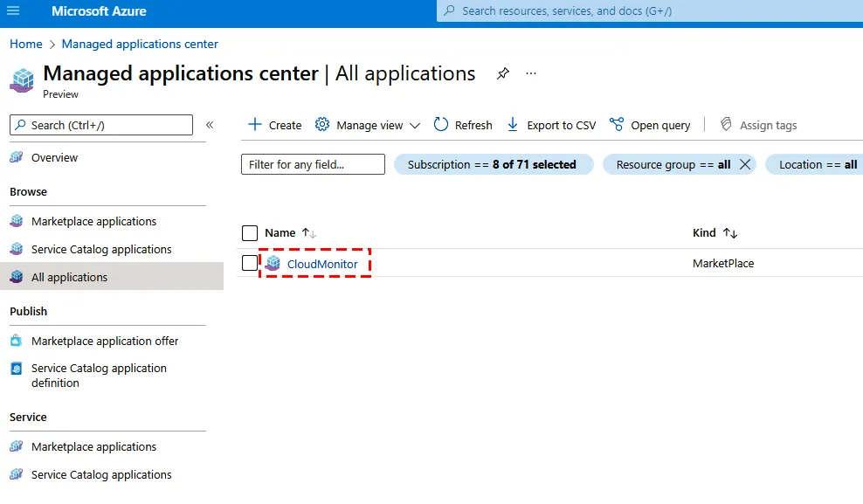
Task: Open Service Catalog applications under Service
Action: click(101, 475)
